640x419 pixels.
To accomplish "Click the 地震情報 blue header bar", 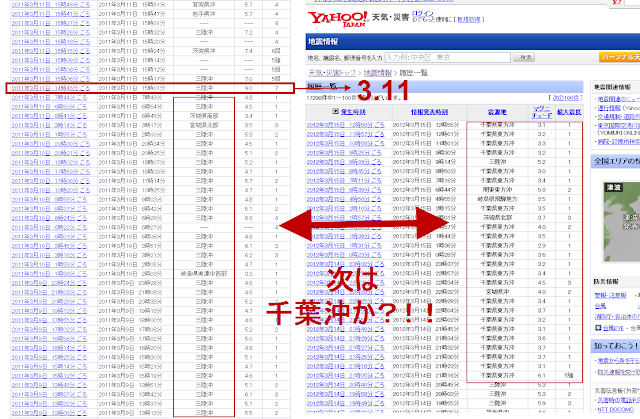I will [473, 42].
